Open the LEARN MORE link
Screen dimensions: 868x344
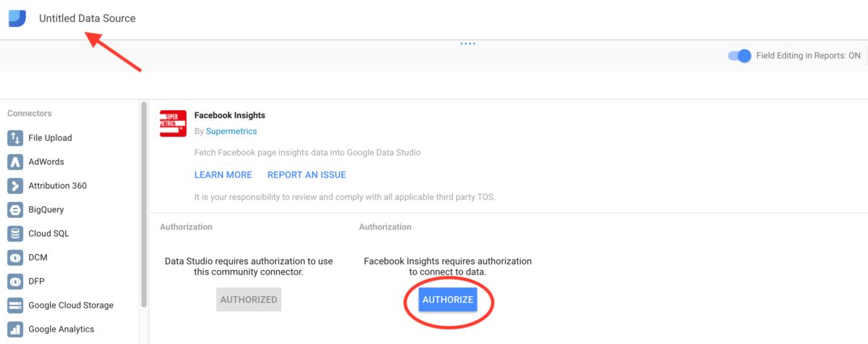[x=223, y=175]
